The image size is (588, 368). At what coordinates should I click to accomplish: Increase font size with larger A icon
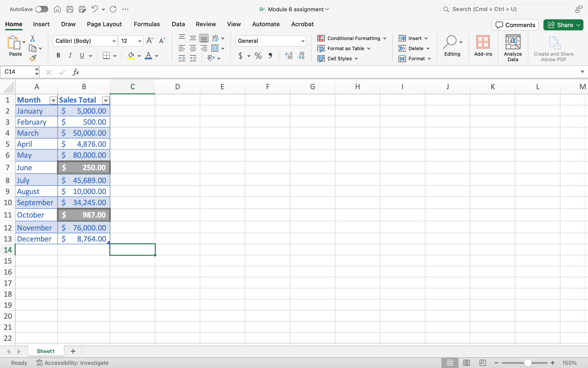150,41
